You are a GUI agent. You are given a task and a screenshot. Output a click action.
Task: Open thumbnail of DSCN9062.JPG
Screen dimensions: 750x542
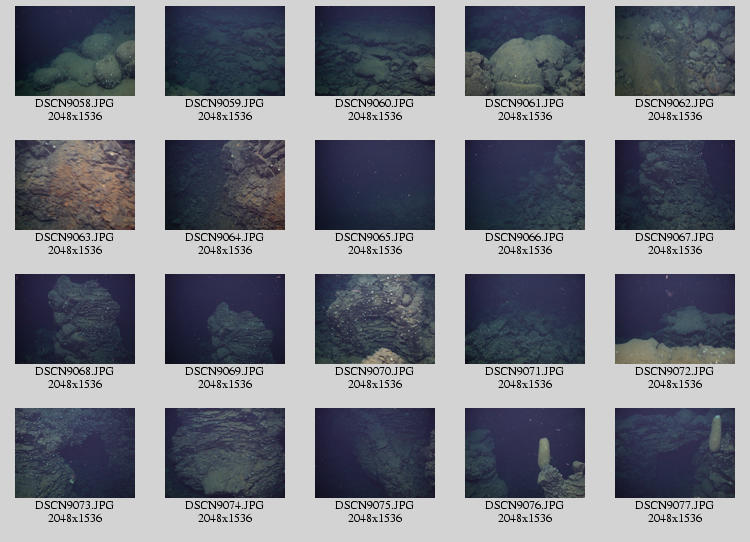tap(675, 51)
